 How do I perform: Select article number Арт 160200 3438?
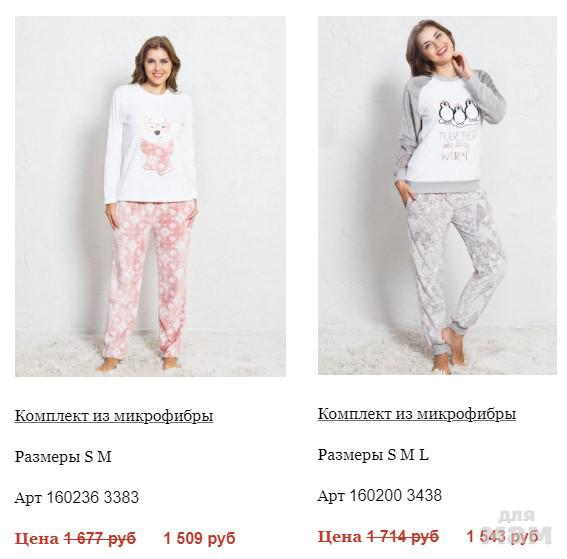click(380, 496)
